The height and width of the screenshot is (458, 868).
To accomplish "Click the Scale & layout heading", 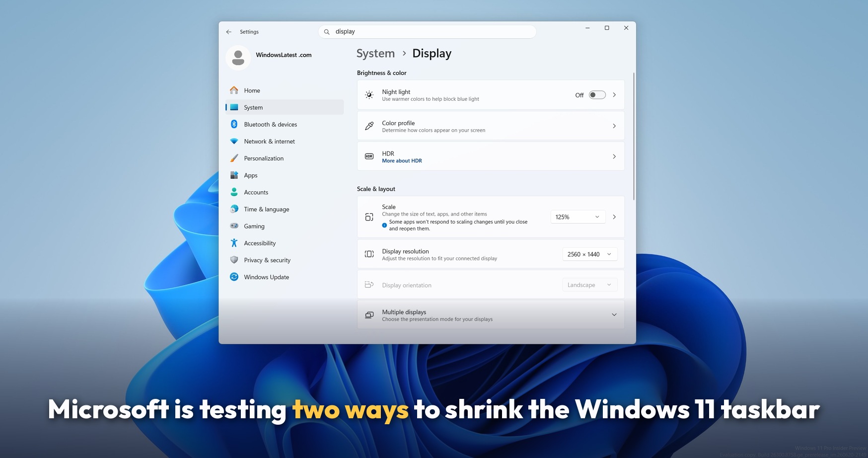I will click(x=376, y=189).
